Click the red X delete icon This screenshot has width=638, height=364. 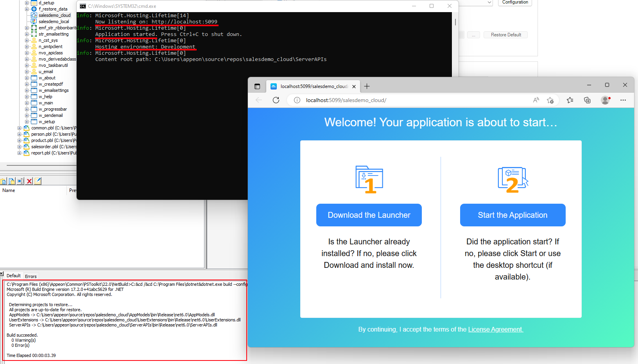point(29,181)
